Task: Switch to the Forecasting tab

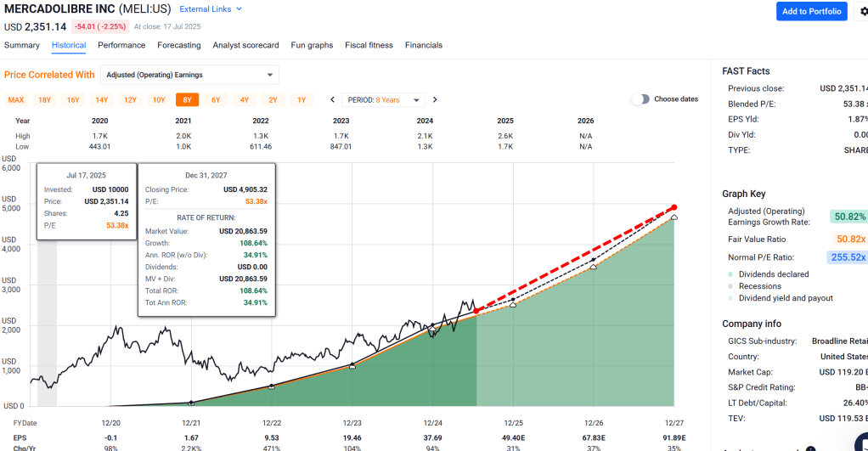Action: 178,45
